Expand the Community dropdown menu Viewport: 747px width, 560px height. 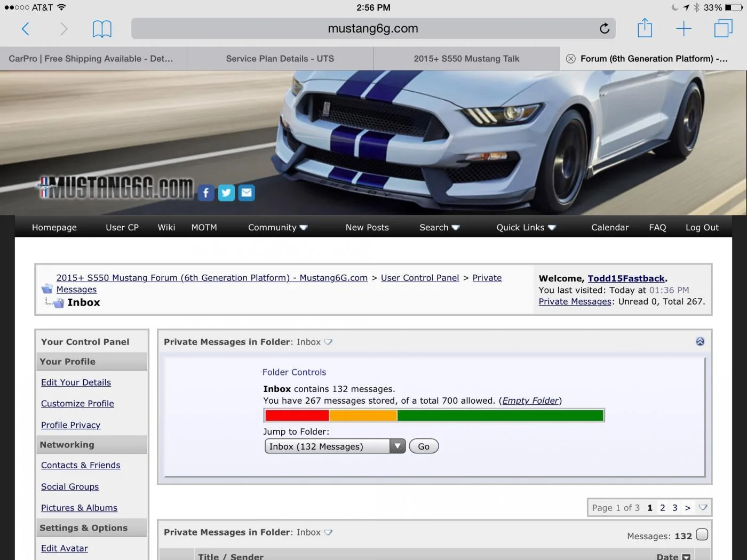(277, 227)
